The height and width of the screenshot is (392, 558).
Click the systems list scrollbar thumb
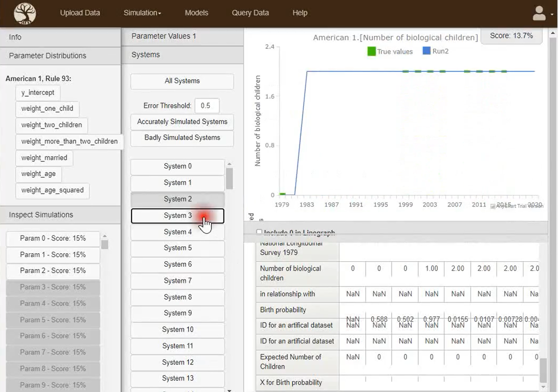(x=229, y=178)
